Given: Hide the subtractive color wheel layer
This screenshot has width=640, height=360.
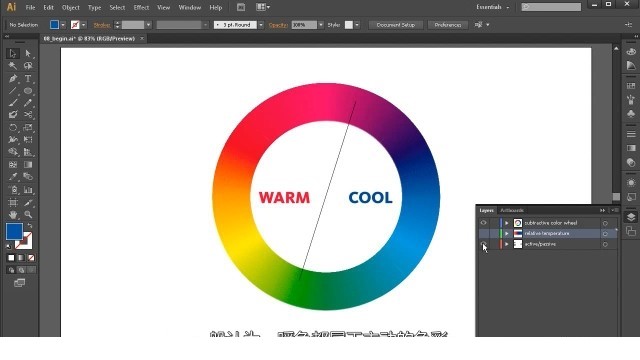Looking at the screenshot, I should (483, 223).
